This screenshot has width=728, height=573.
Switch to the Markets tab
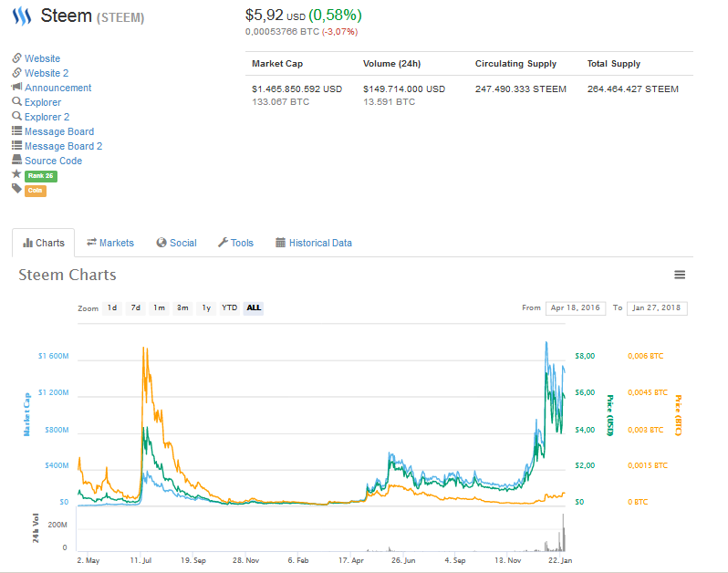[x=110, y=243]
